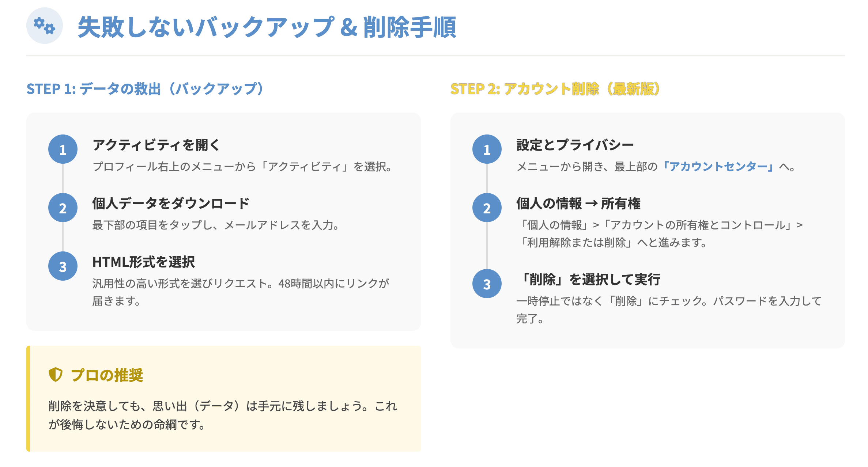Select the アクティビティを開く step title
This screenshot has width=868, height=467.
[156, 145]
